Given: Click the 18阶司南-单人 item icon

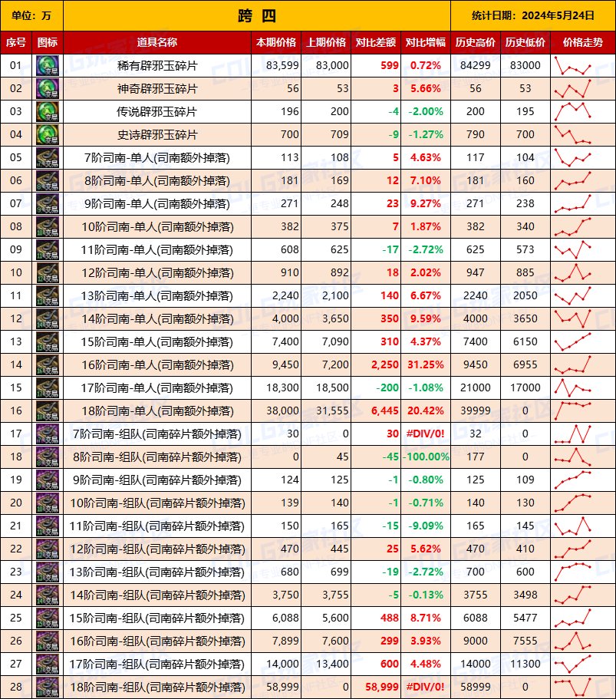Looking at the screenshot, I should (48, 411).
